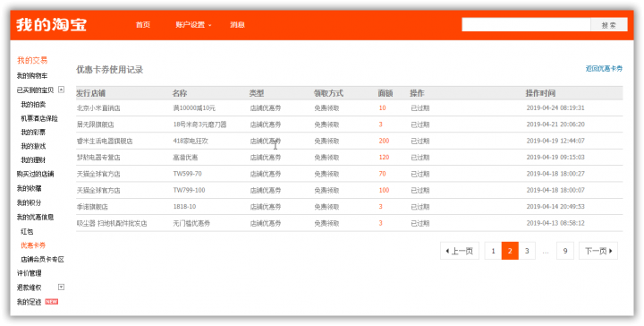Click the face value 70
The height and width of the screenshot is (326, 644).
tap(383, 174)
